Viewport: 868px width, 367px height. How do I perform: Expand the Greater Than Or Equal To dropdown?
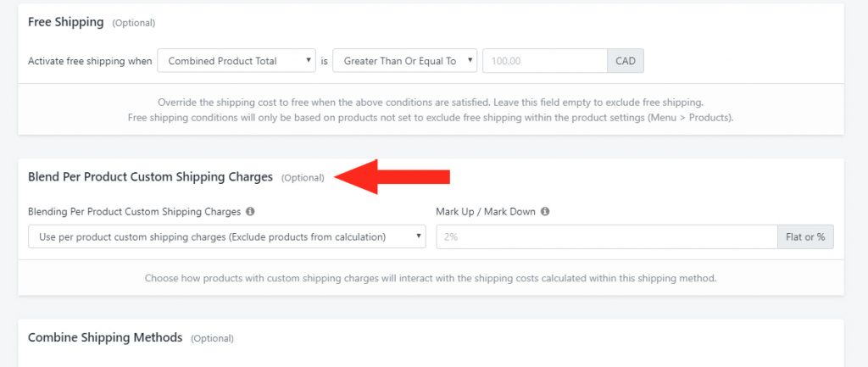404,61
